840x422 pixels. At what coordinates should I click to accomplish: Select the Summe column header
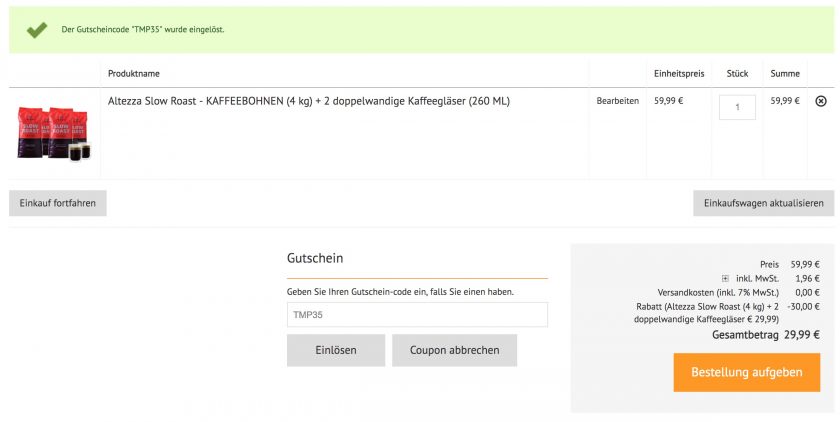click(x=785, y=73)
